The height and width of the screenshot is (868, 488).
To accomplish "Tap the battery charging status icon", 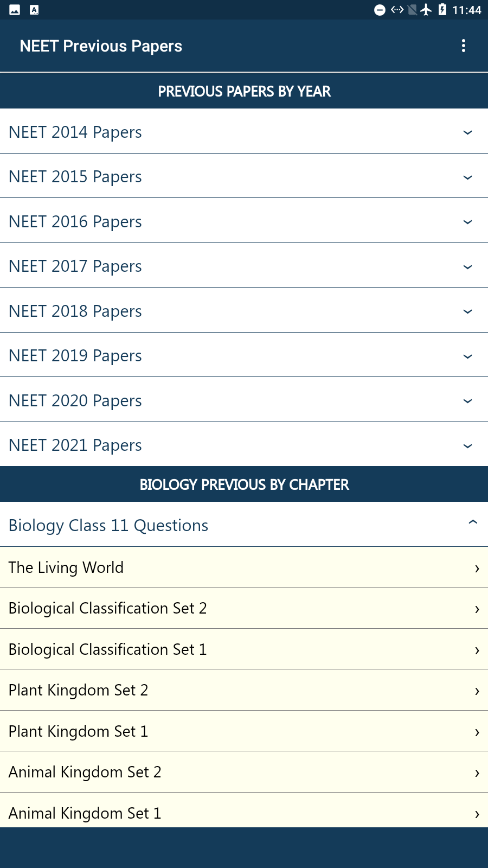I will tap(442, 10).
